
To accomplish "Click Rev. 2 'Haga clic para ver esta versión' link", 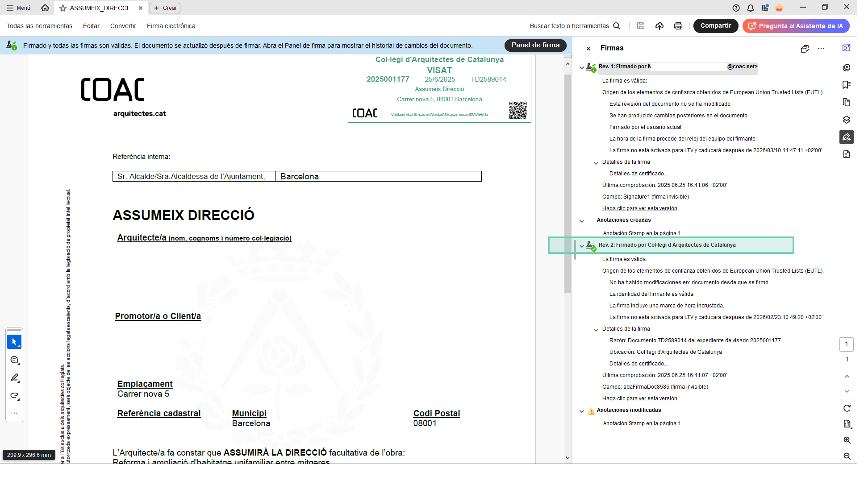I will point(639,398).
